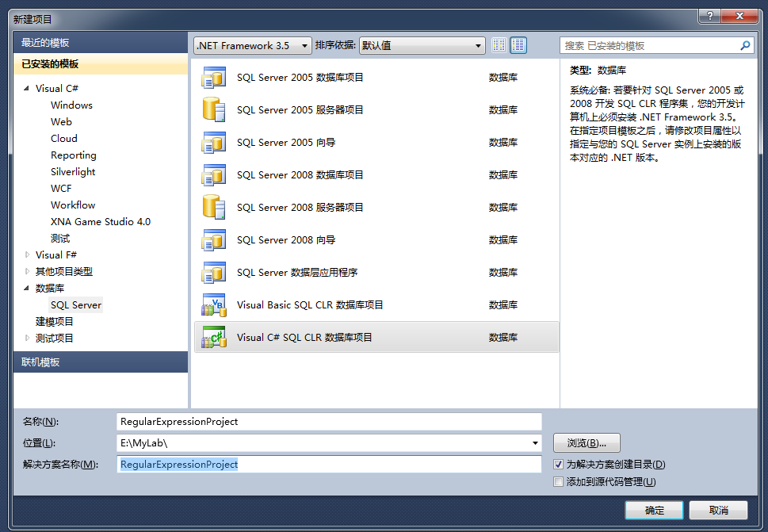Select SQL Server under 数据库
768x532 pixels.
(76, 304)
